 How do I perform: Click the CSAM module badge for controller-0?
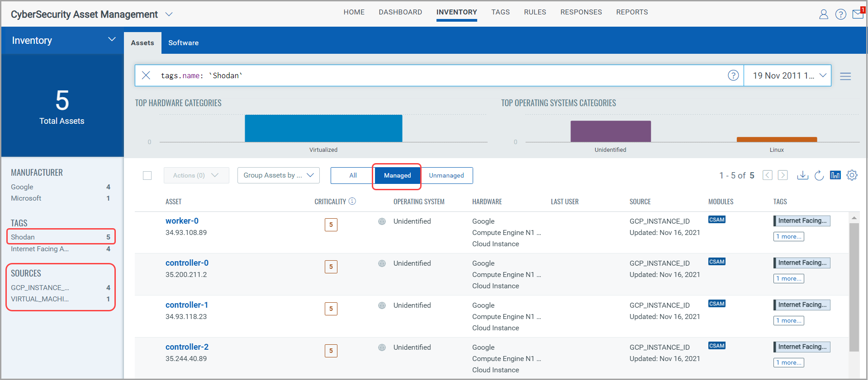[717, 262]
